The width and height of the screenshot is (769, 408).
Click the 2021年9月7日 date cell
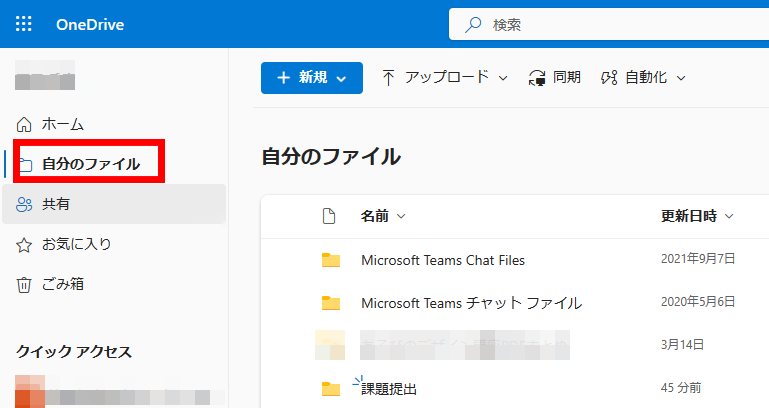coord(698,259)
